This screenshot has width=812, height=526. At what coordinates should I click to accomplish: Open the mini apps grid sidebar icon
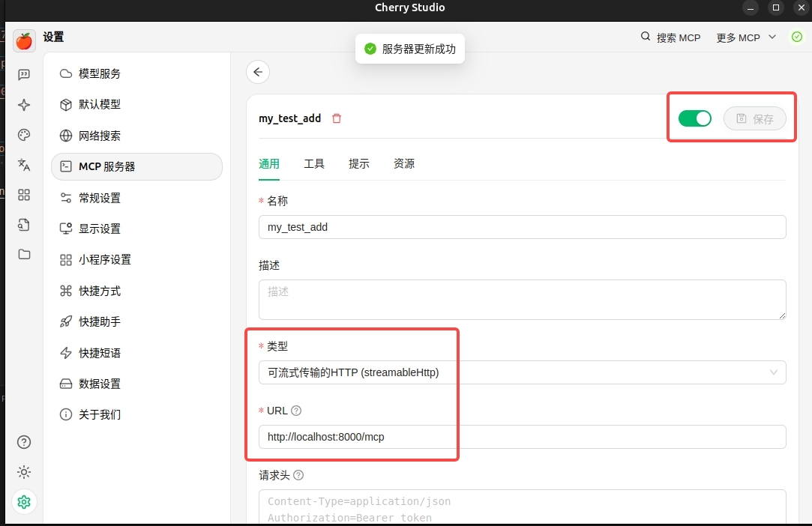pos(24,195)
